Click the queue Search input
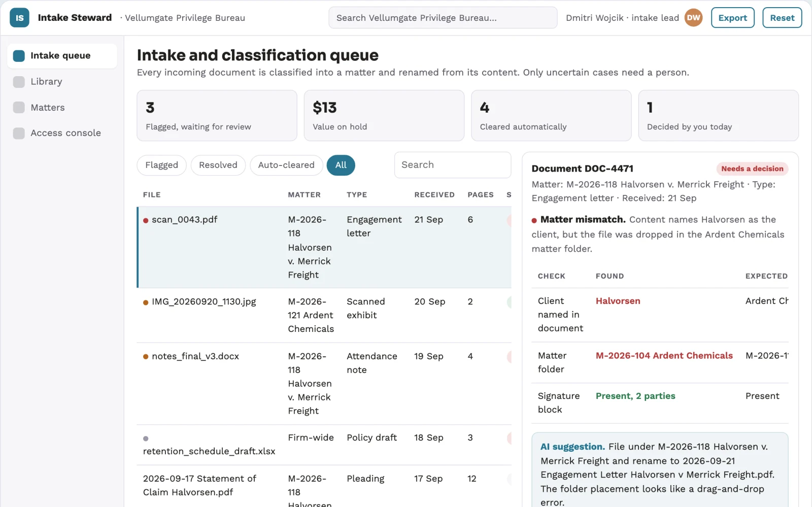812x507 pixels. [x=453, y=165]
